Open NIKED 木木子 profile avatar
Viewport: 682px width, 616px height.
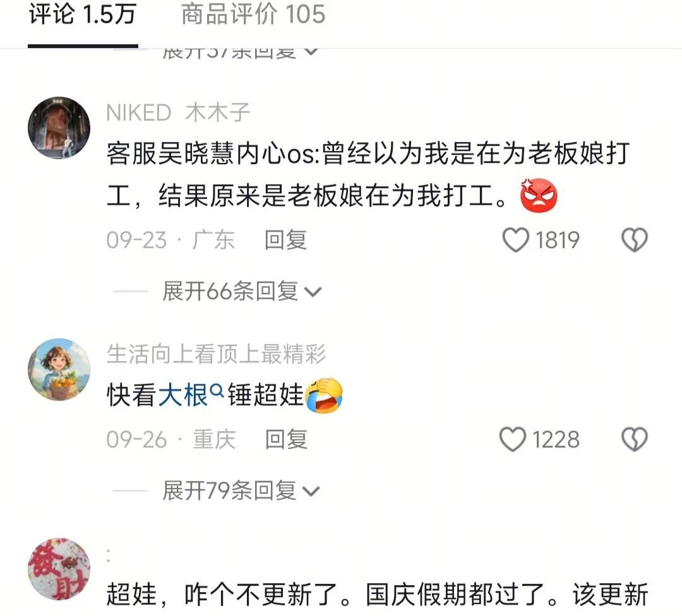pyautogui.click(x=59, y=128)
